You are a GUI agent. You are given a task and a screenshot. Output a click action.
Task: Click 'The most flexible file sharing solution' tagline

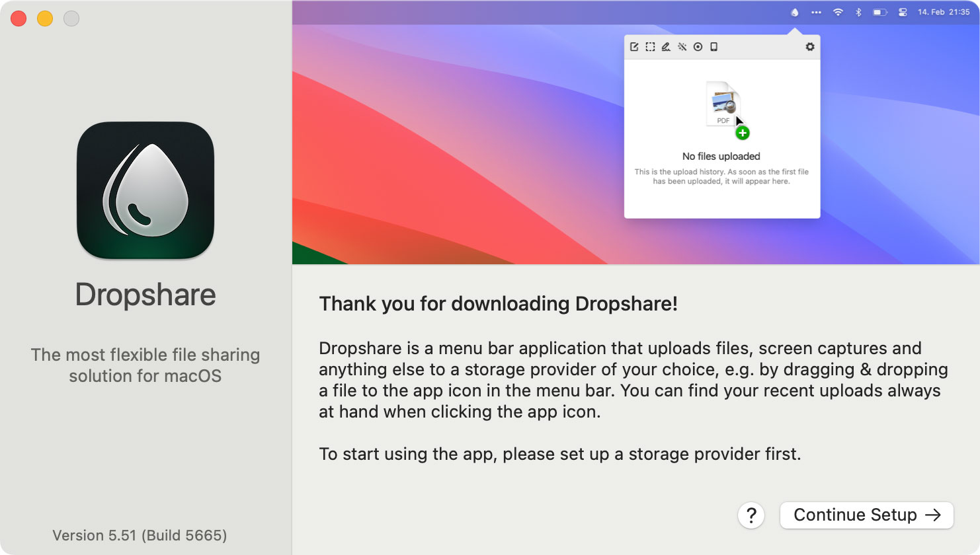[145, 365]
